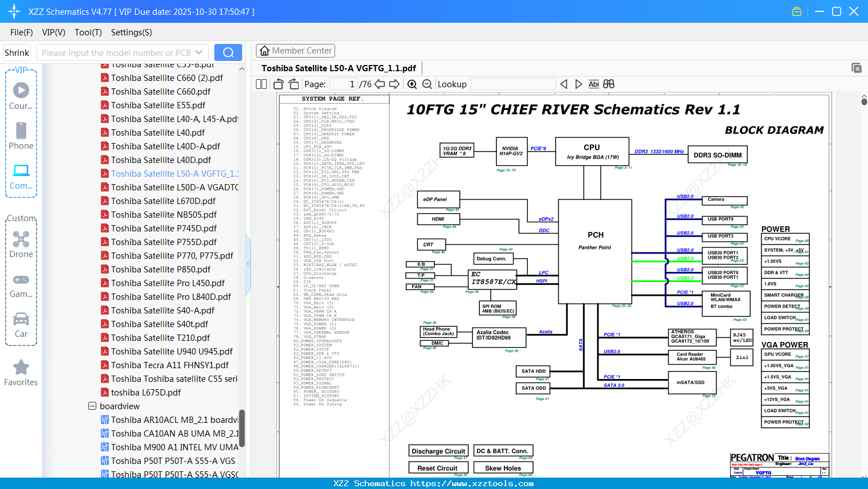Open Toshiba Satellite L40D-A.pdf
This screenshot has width=868, height=489.
coord(165,146)
